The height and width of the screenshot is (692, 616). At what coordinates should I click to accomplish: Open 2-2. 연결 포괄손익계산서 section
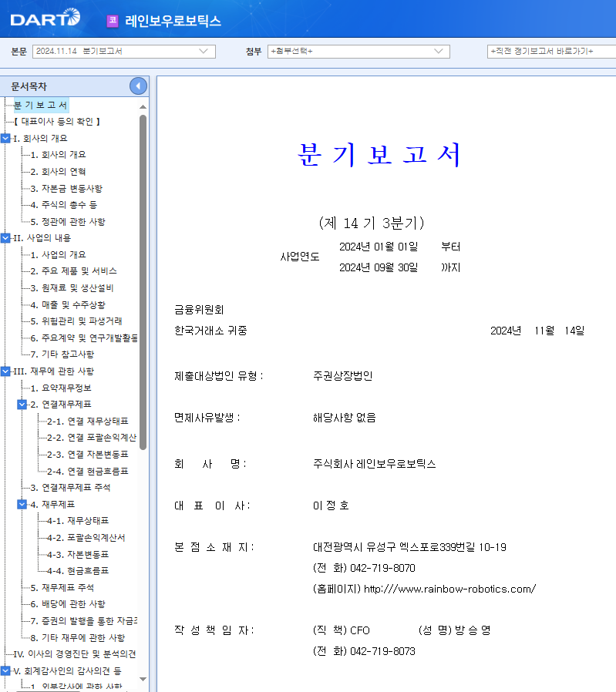tap(92, 438)
